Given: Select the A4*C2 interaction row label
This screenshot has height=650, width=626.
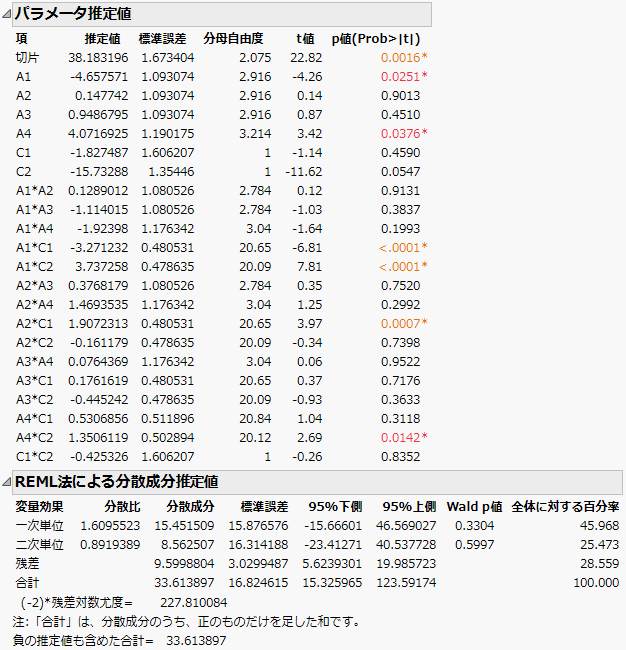Looking at the screenshot, I should pos(35,438).
